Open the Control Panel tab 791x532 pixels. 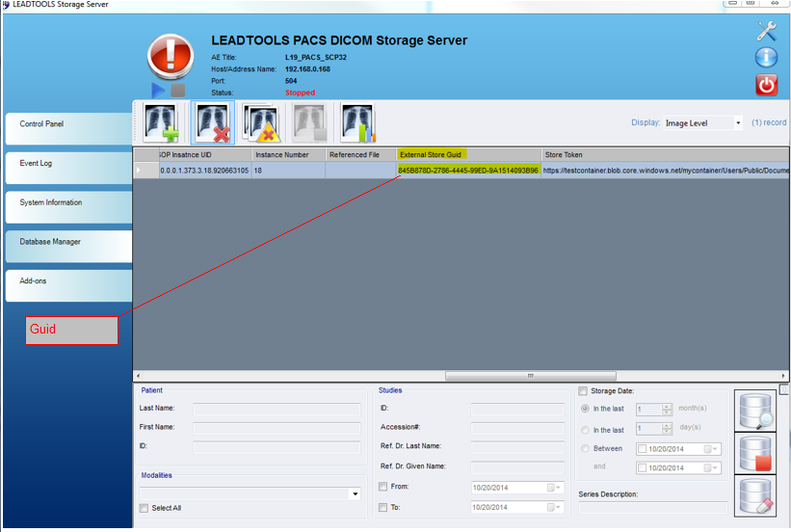68,128
